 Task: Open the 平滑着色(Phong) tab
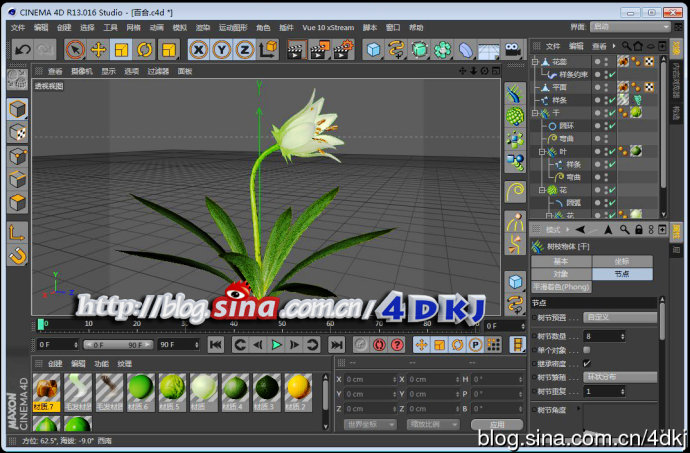pos(561,287)
